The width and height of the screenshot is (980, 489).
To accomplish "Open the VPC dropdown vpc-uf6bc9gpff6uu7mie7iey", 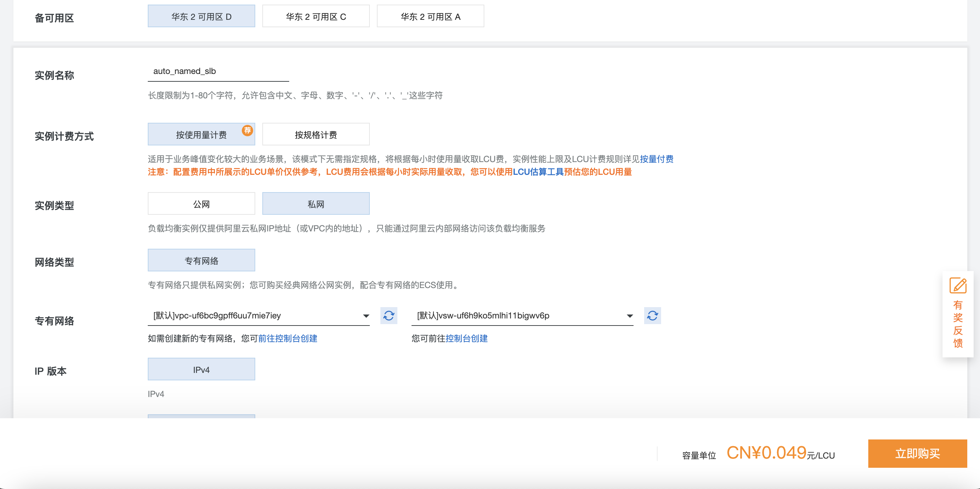I will [x=259, y=316].
